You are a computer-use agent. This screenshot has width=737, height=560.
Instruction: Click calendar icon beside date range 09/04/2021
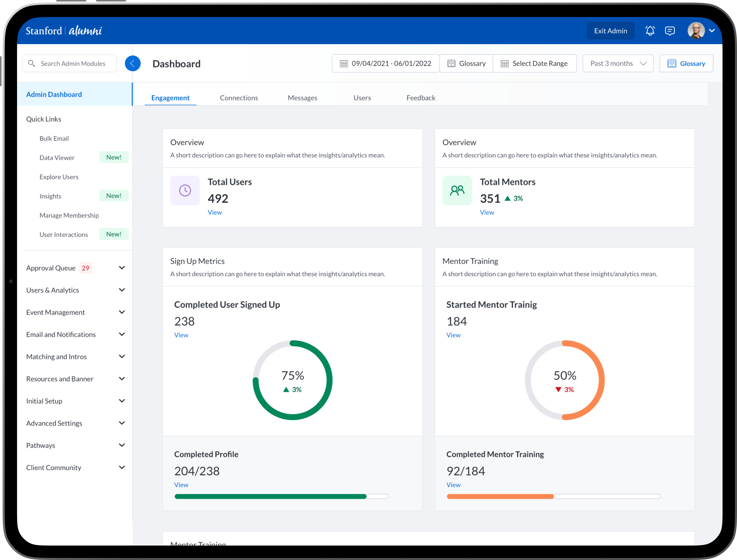tap(343, 64)
